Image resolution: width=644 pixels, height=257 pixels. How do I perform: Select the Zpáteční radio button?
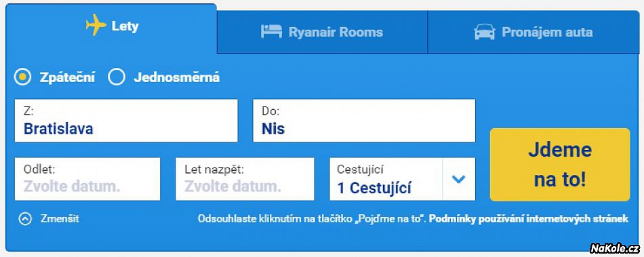point(22,77)
